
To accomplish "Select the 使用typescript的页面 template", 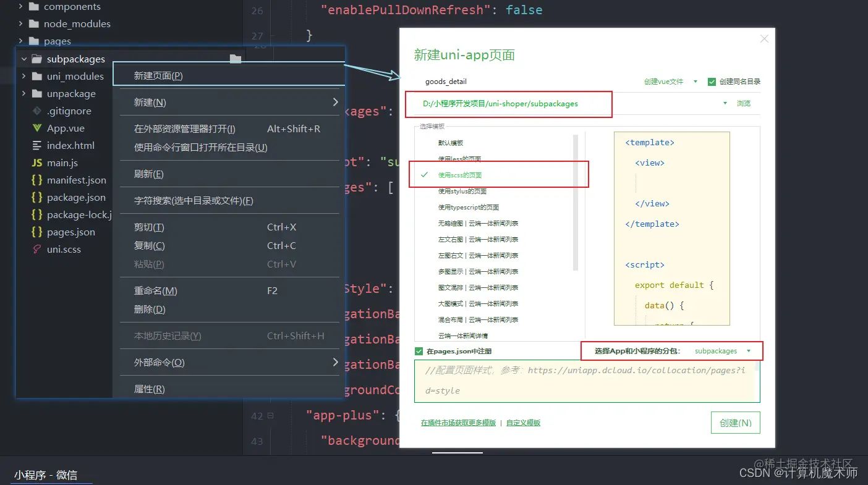I will [x=469, y=208].
